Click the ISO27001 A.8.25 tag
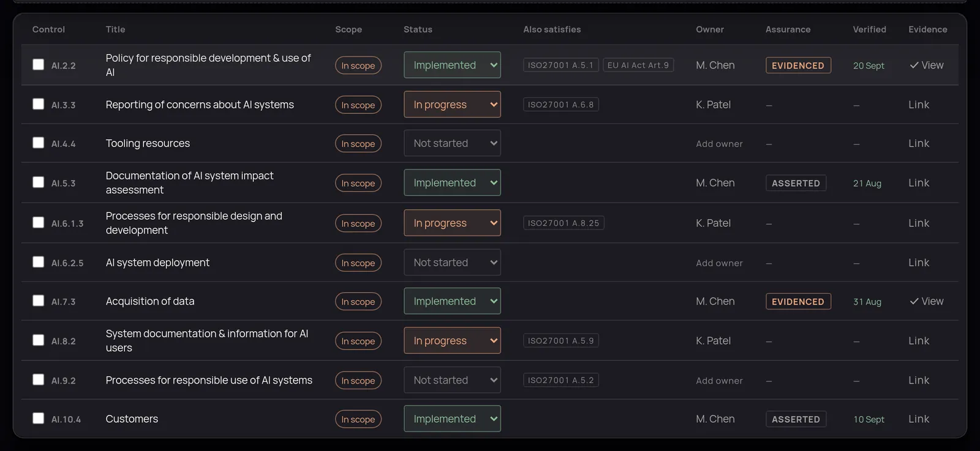 click(563, 223)
